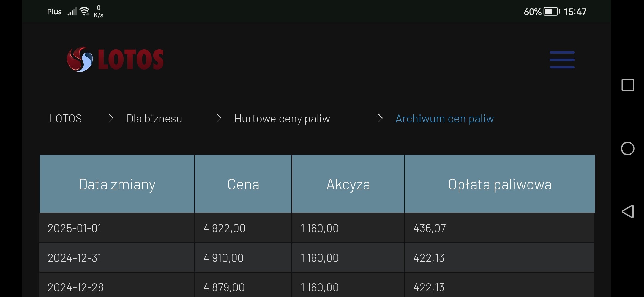The height and width of the screenshot is (297, 644).
Task: Select Archiwum cen paliw breadcrumb
Action: tap(444, 119)
